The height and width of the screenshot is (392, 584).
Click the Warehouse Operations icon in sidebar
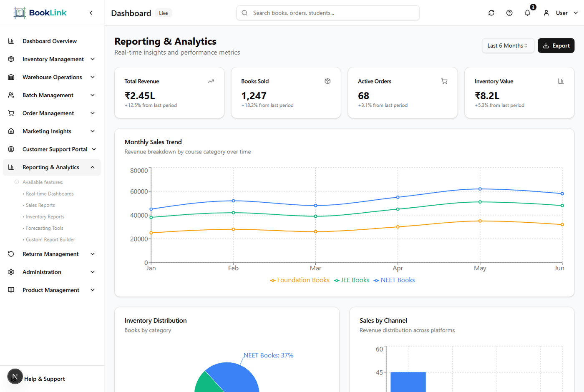click(x=10, y=77)
